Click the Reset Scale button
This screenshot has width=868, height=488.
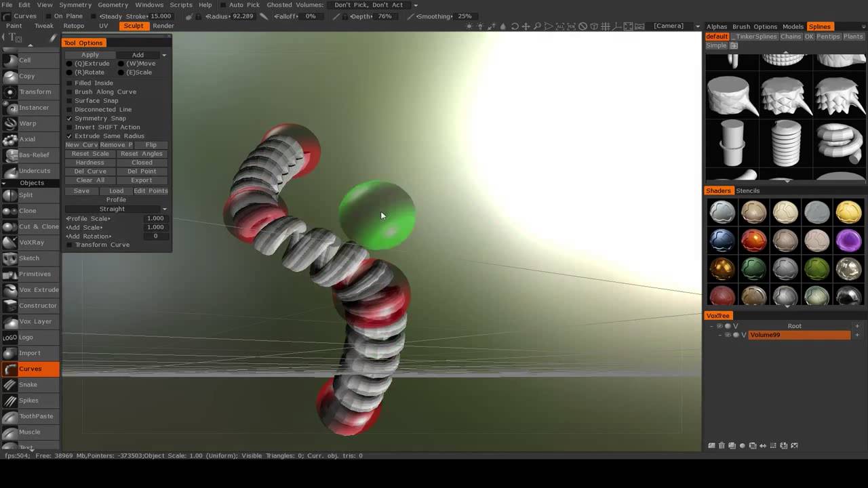(90, 154)
